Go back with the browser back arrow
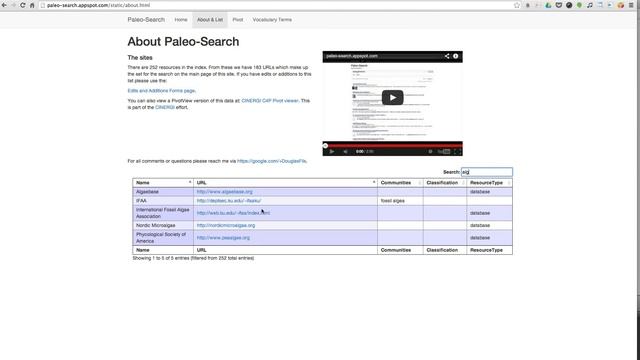640x360 pixels. (4, 5)
